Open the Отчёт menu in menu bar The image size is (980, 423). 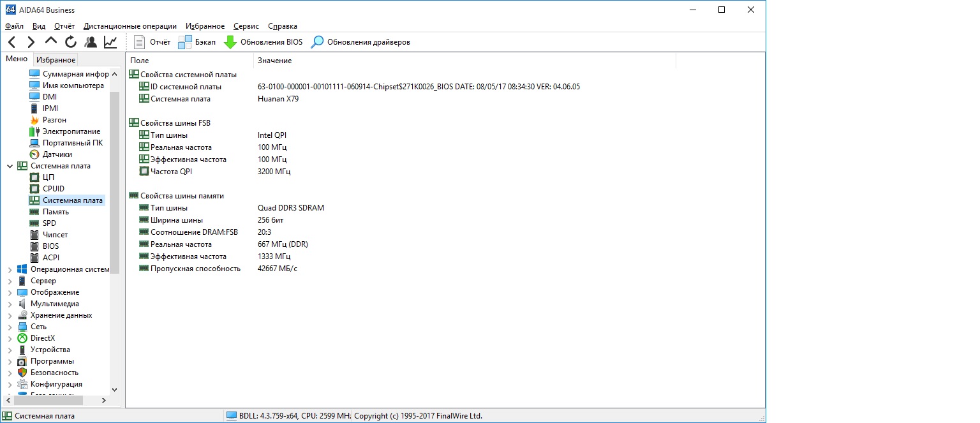64,26
